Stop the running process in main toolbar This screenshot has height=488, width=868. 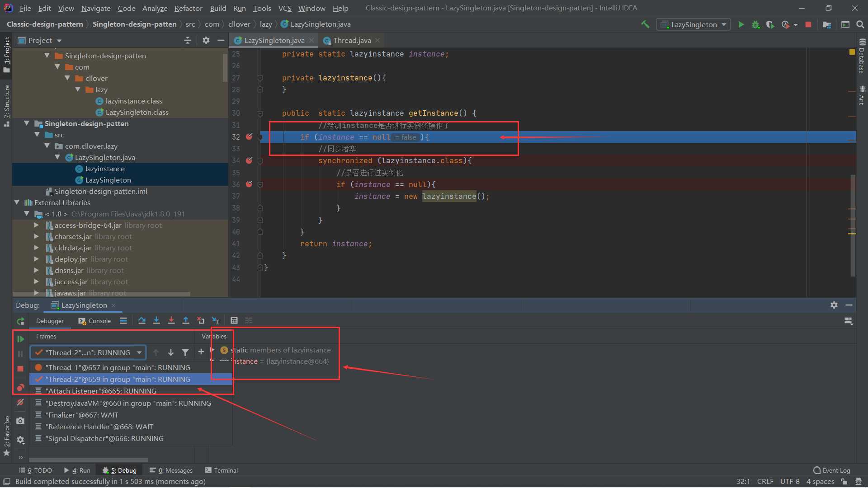[x=808, y=24]
